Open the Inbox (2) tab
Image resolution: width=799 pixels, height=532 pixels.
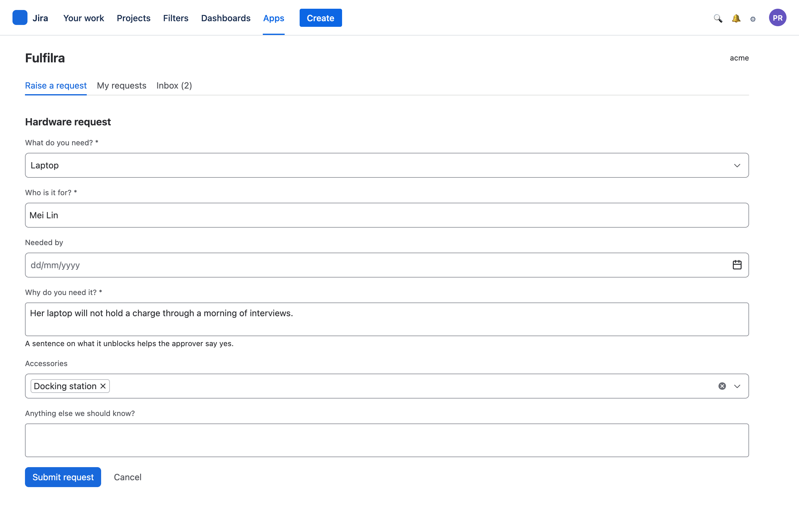point(174,85)
